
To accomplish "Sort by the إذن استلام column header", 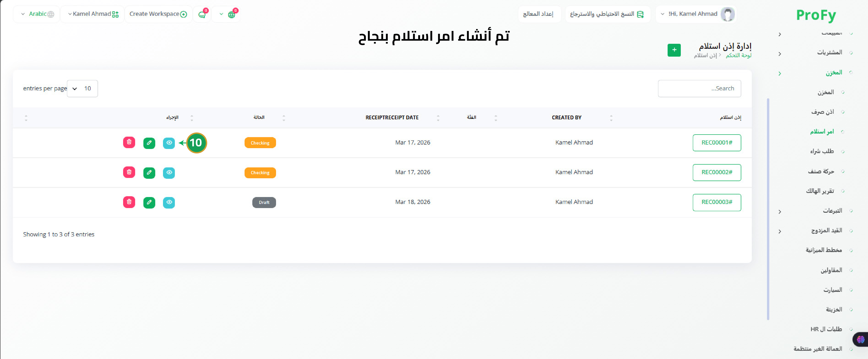I will 730,117.
